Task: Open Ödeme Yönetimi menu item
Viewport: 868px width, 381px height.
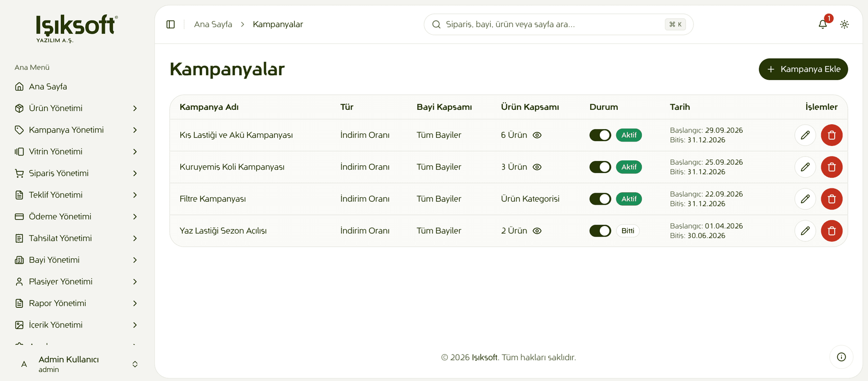Action: [77, 216]
